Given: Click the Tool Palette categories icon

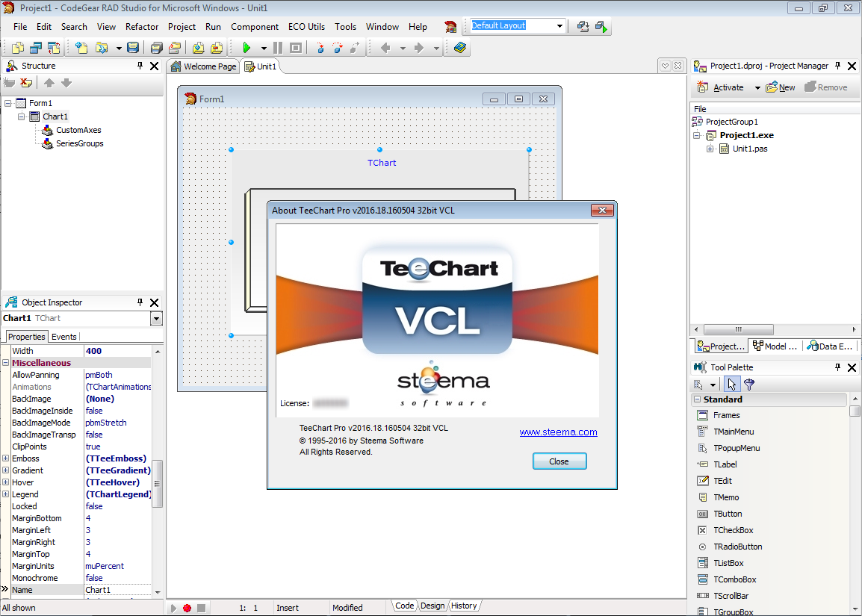Looking at the screenshot, I should pos(698,385).
